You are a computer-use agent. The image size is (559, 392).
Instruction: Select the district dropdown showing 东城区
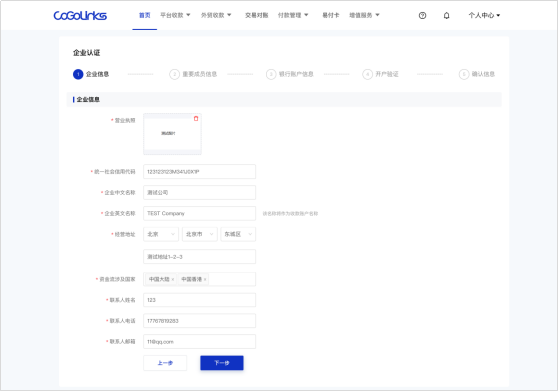[238, 234]
